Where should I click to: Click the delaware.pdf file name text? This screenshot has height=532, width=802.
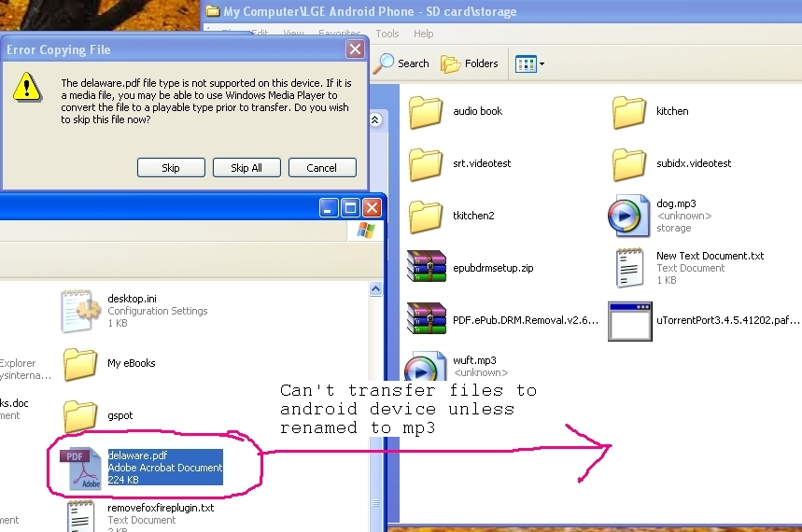coord(137,455)
